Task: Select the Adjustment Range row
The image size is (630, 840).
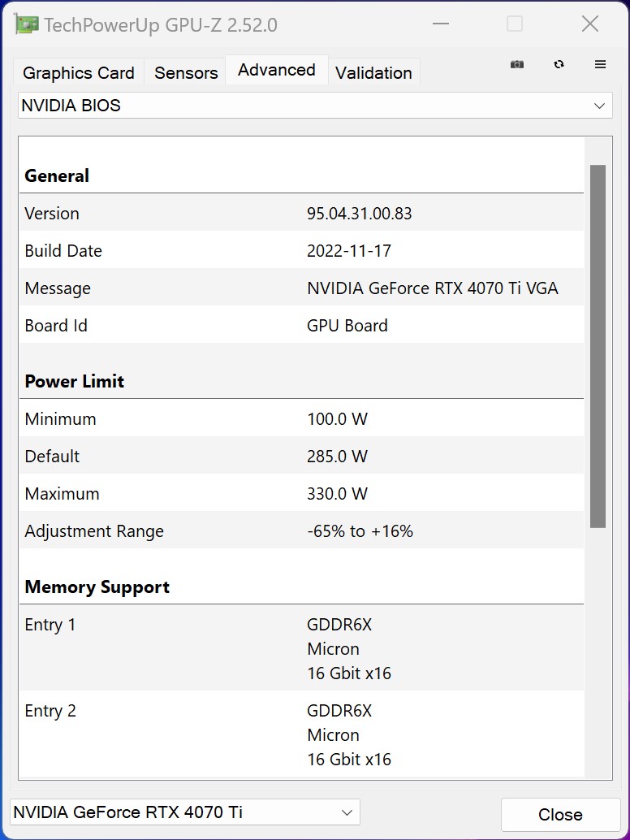Action: click(x=300, y=531)
